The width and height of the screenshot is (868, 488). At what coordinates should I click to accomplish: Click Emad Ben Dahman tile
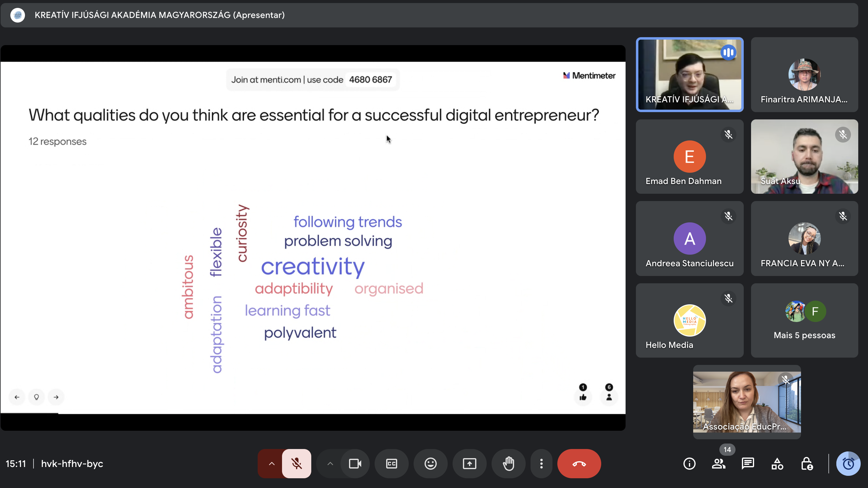(690, 156)
